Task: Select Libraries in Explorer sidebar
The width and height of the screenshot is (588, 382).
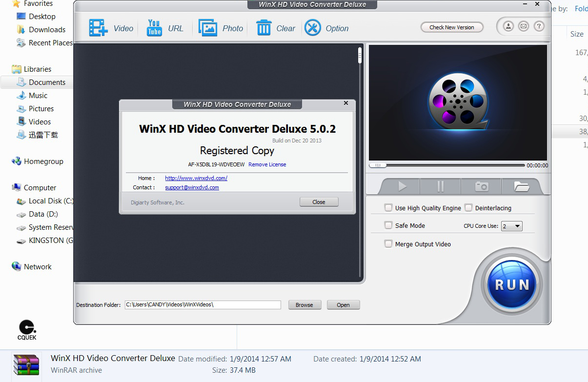Action: (x=32, y=69)
